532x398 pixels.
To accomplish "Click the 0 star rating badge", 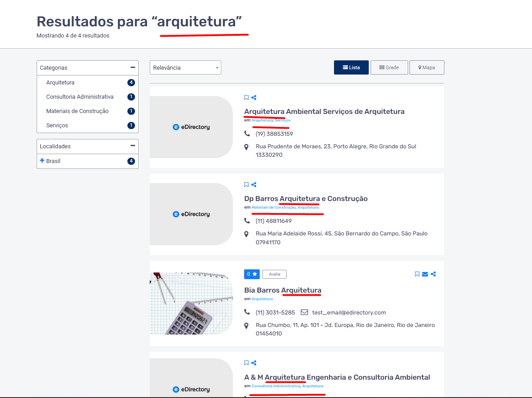I will tap(252, 274).
